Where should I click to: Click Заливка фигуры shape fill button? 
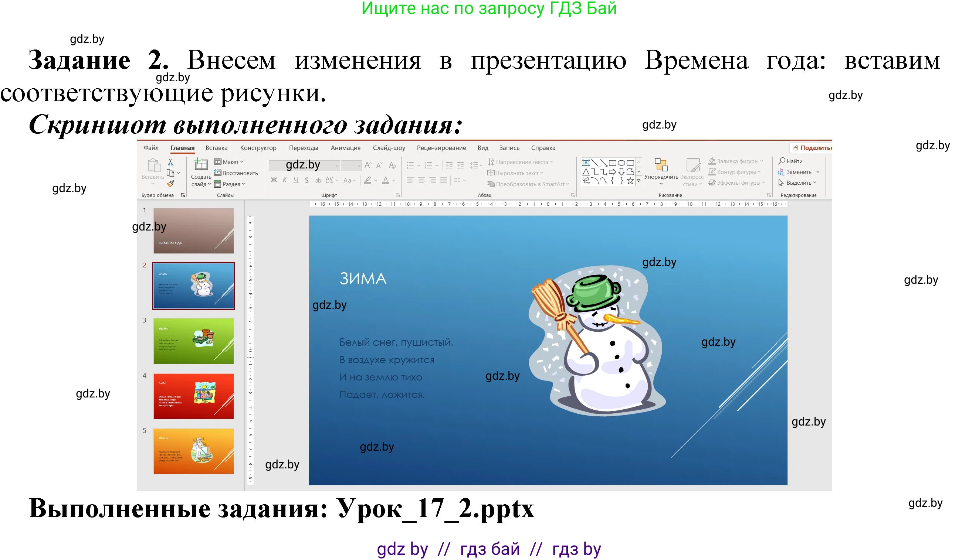[735, 161]
